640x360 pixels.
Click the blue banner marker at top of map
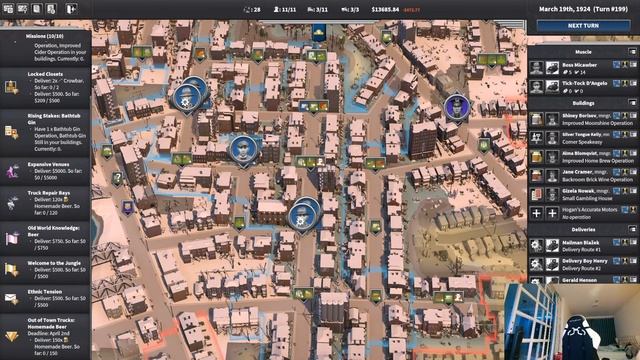[x=319, y=32]
